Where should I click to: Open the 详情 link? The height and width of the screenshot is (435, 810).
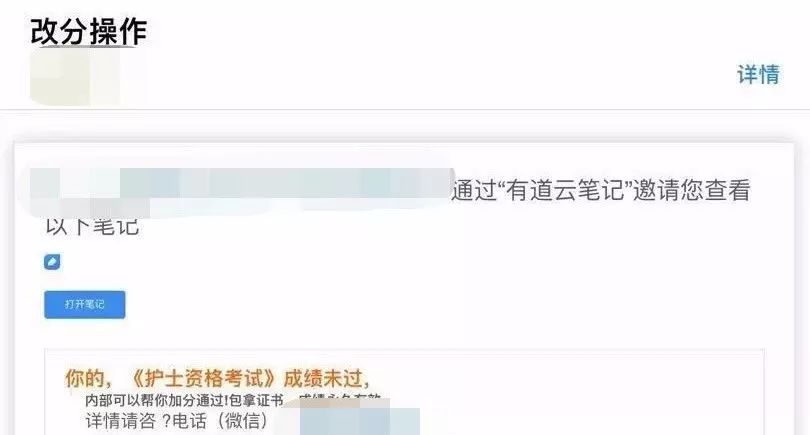[x=758, y=74]
